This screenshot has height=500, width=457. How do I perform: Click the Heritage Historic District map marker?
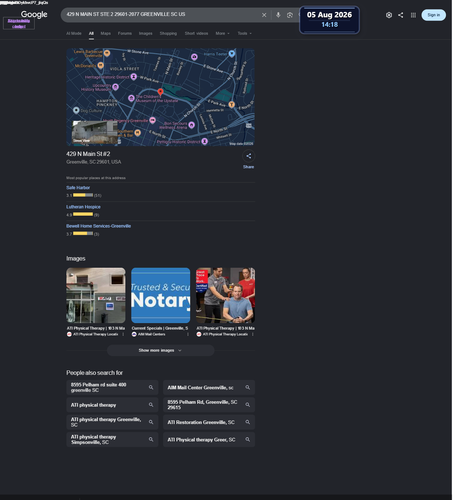click(x=135, y=77)
